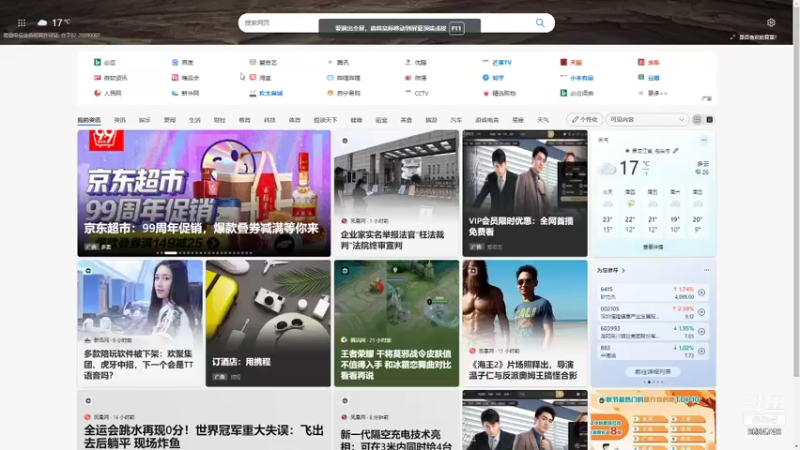The image size is (800, 450).
Task: Click the 个性化 personalize button
Action: tap(585, 119)
